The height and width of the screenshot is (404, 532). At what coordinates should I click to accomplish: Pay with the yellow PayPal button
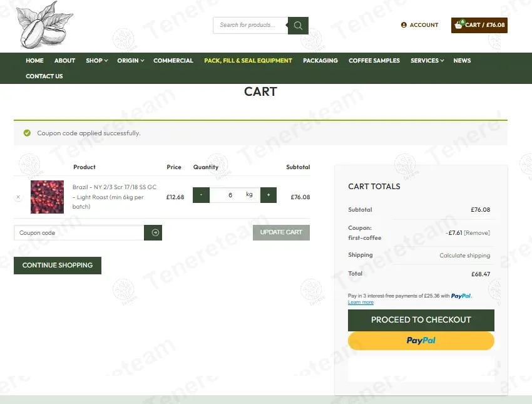pos(421,341)
